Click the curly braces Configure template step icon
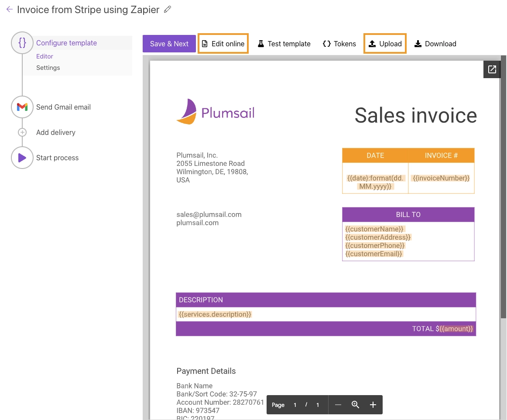The width and height of the screenshot is (507, 420). coord(22,43)
